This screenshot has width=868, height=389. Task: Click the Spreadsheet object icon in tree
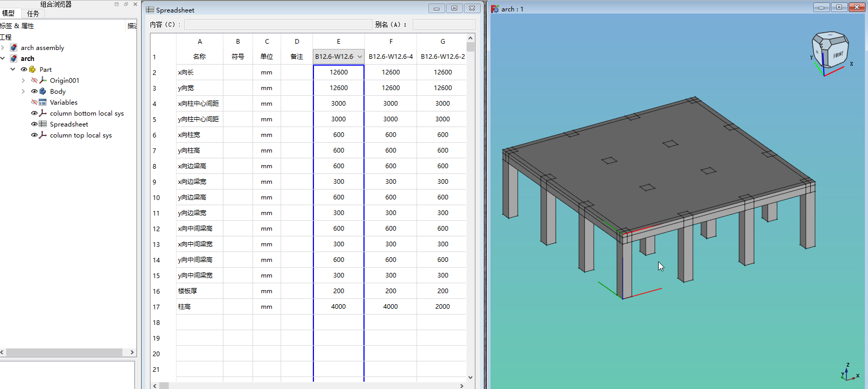pos(43,124)
